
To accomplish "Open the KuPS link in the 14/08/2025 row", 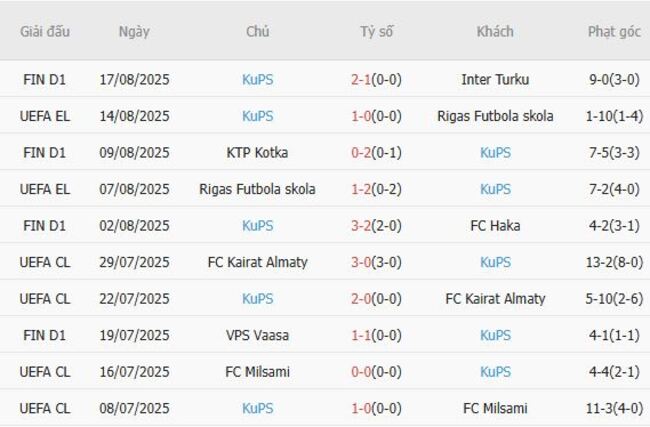I will pos(257,116).
